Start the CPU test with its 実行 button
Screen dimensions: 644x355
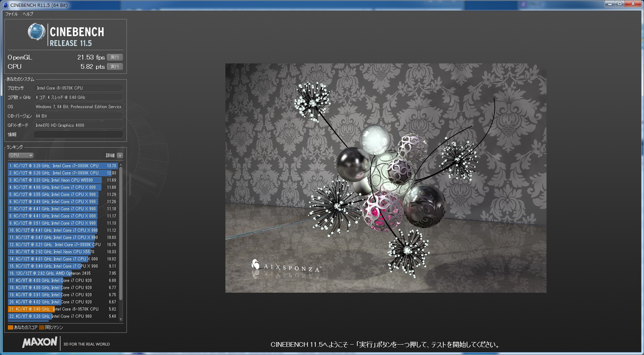[x=115, y=67]
